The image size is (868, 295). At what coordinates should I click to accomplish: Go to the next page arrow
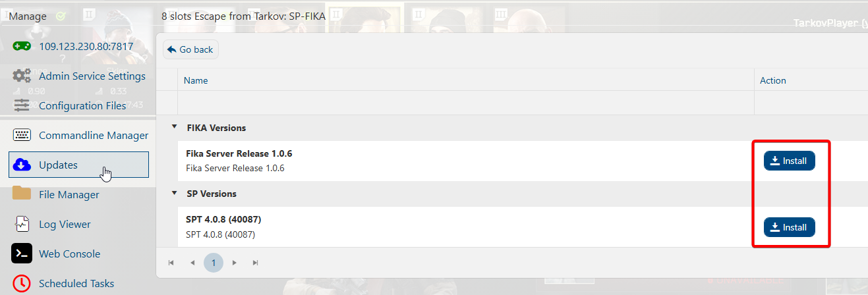(234, 263)
